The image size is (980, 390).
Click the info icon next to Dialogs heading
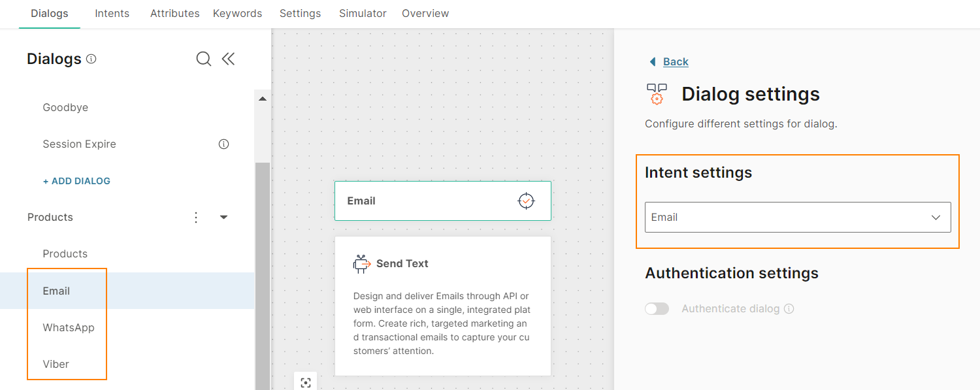click(x=91, y=59)
